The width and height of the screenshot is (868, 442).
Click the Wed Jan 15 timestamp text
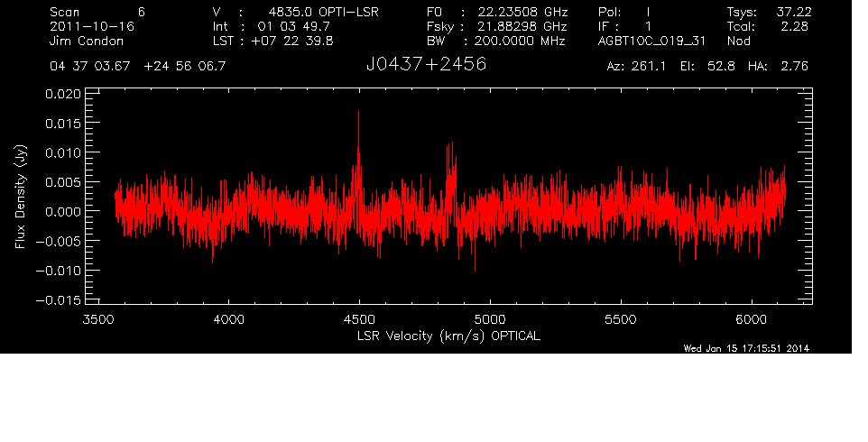coord(746,348)
